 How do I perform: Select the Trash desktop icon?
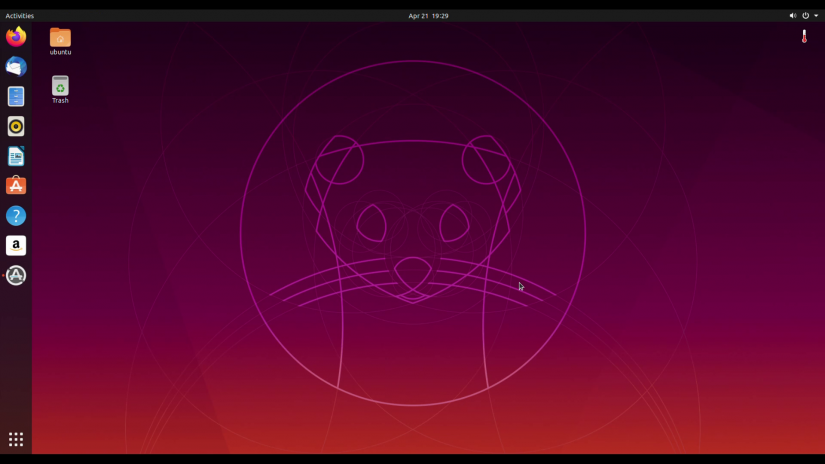pyautogui.click(x=60, y=86)
